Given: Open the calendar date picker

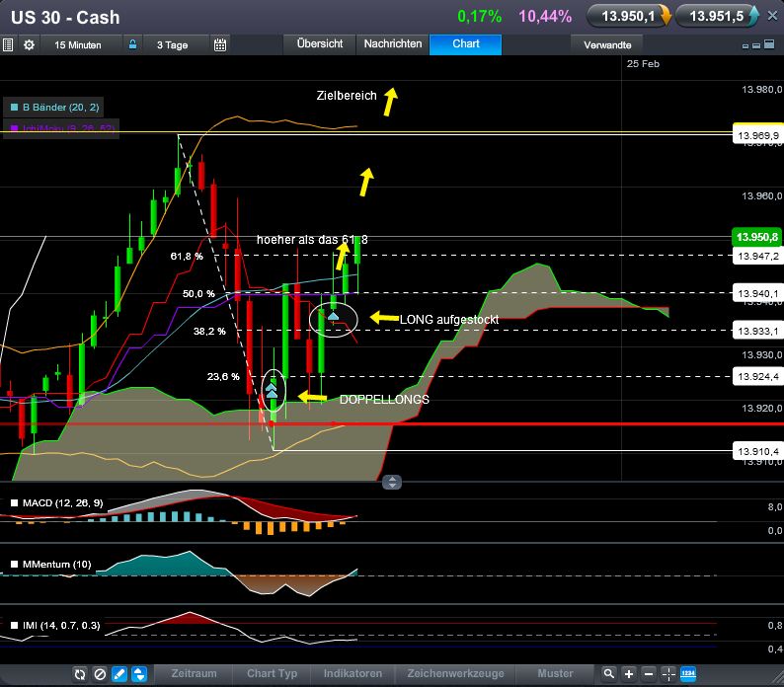Looking at the screenshot, I should click(220, 45).
